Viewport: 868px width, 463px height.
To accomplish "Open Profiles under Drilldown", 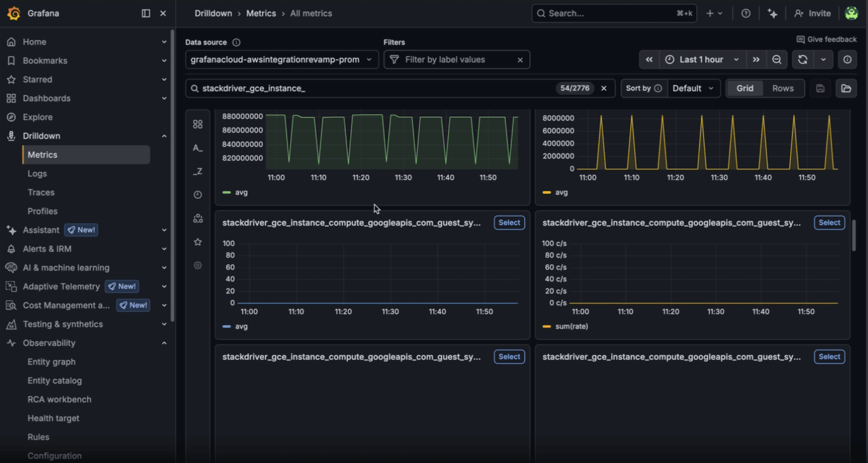I will click(x=43, y=212).
